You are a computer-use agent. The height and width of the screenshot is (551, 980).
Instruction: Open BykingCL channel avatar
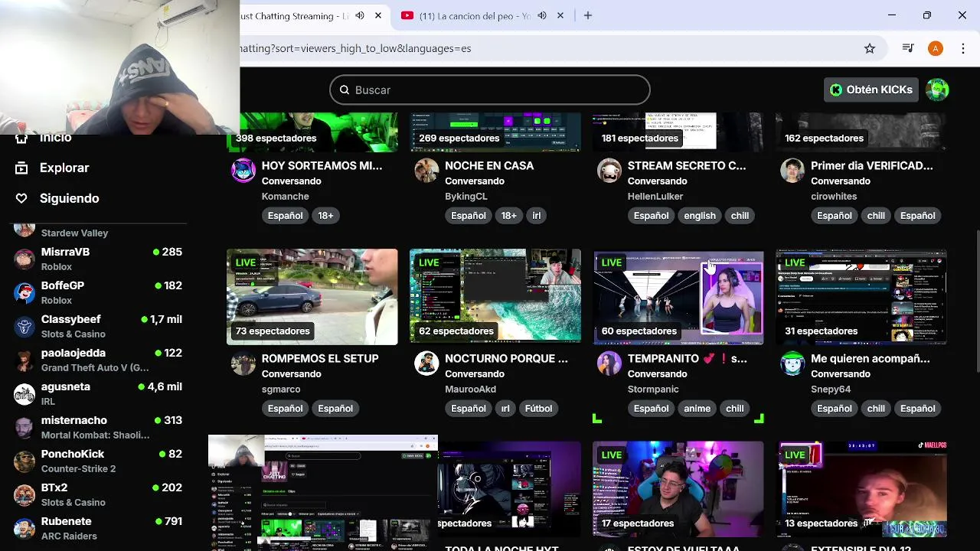(x=426, y=170)
